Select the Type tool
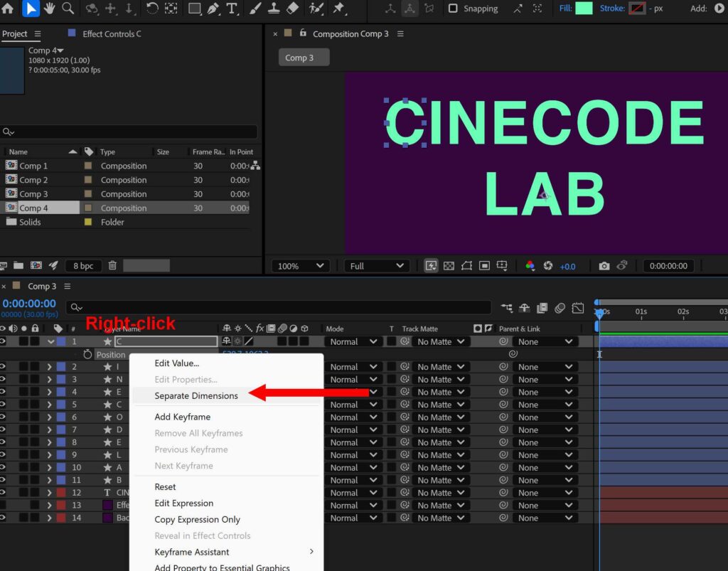 tap(232, 9)
